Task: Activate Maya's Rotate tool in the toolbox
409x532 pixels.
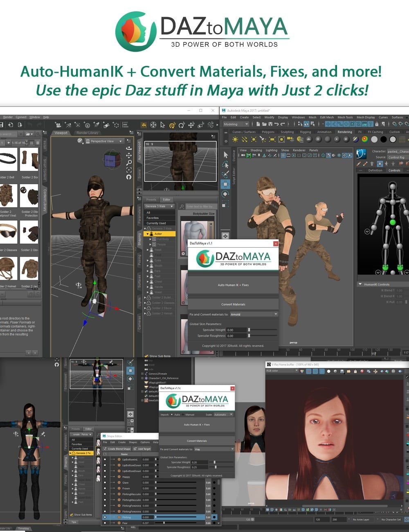Action: 225,194
